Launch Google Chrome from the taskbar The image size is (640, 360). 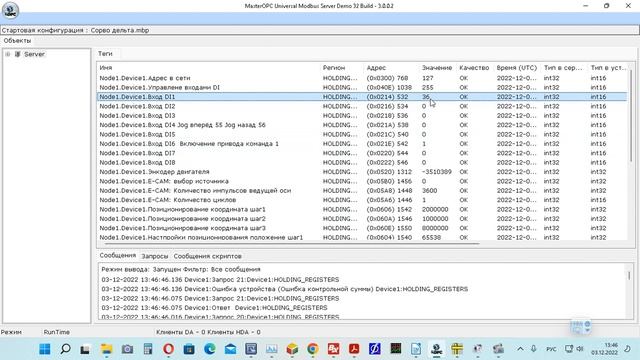pyautogui.click(x=313, y=349)
